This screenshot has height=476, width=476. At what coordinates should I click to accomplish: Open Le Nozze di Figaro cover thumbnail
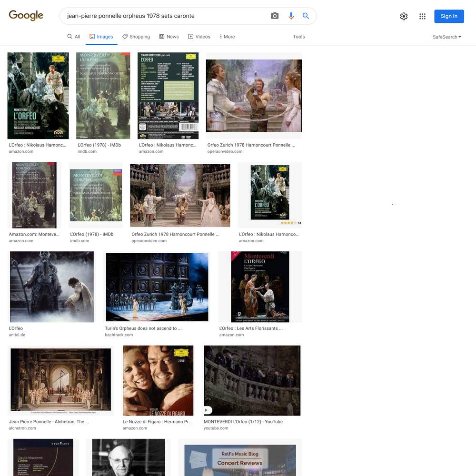click(158, 380)
